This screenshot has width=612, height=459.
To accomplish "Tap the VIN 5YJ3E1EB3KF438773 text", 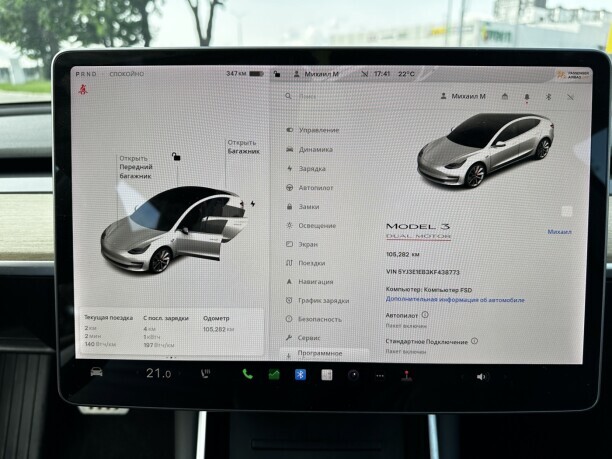I will [x=423, y=272].
